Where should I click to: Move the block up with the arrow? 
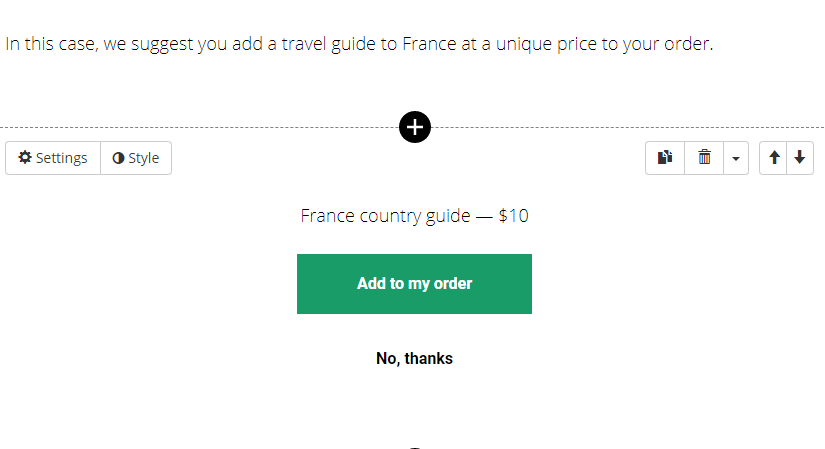point(773,157)
